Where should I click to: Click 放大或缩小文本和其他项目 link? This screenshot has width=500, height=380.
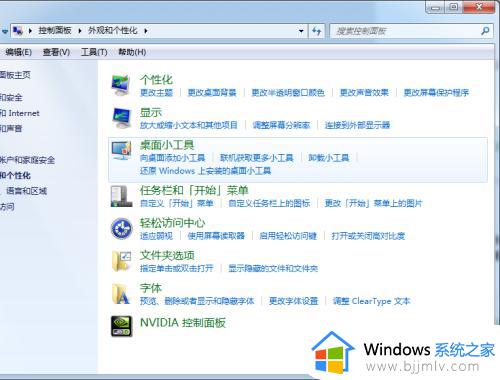click(189, 125)
